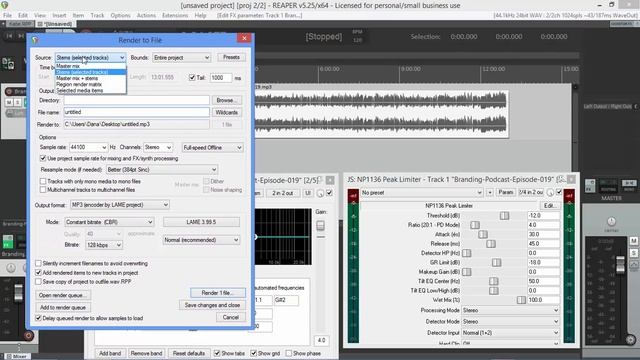Click Render 1 file button
Viewport: 640px width, 360px height.
[x=218, y=293]
